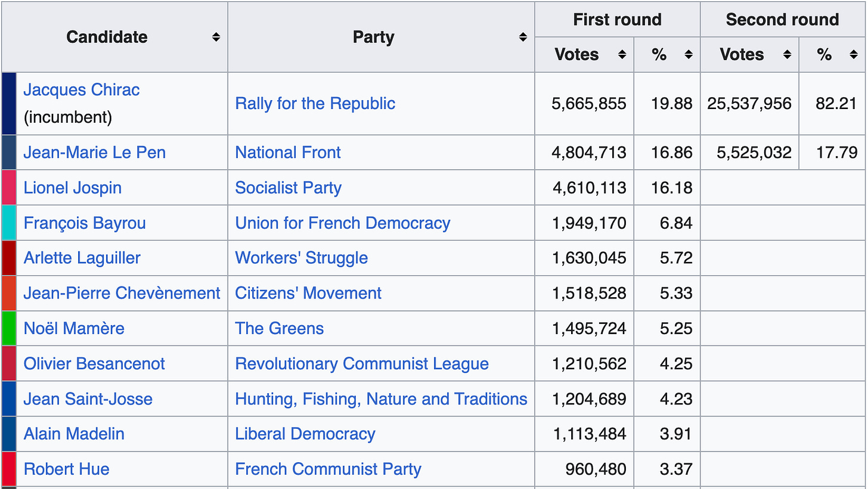Follow the Lionel Jospin link

pyautogui.click(x=72, y=188)
